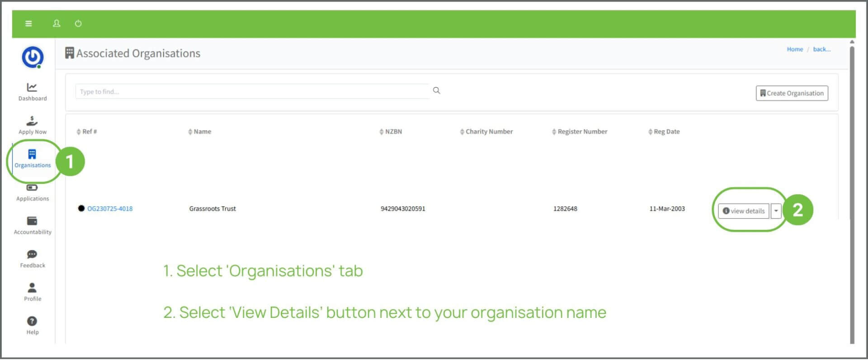Go to the Applications sidebar item
Image resolution: width=868 pixels, height=364 pixels.
point(32,193)
